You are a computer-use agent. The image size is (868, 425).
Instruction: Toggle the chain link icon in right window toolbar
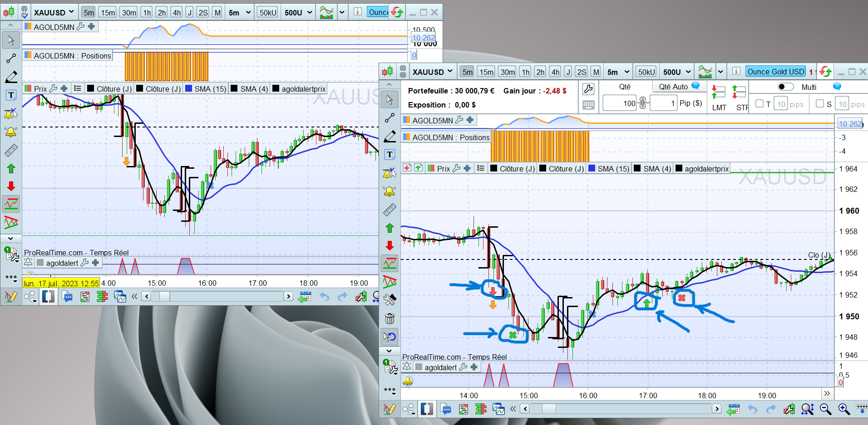click(x=403, y=72)
